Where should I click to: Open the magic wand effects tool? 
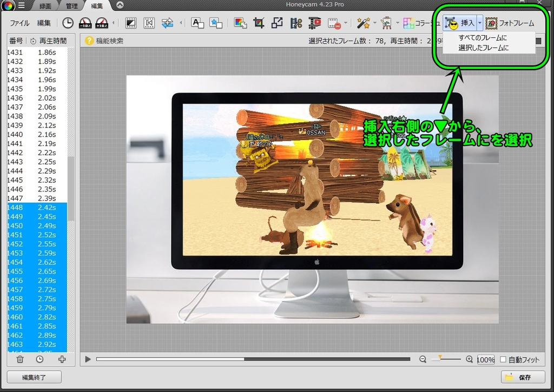point(363,23)
